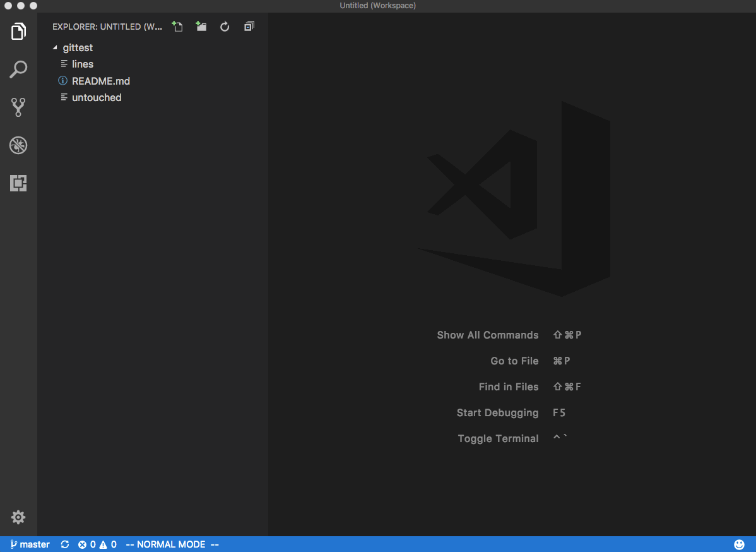Switch branch via master in status bar
This screenshot has width=756, height=552.
(x=30, y=544)
